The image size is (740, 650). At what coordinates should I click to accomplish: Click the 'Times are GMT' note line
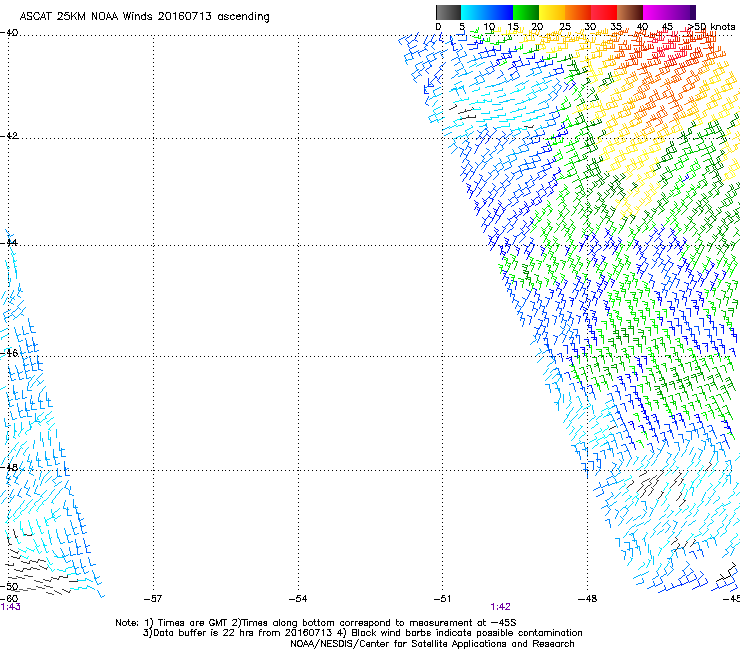click(316, 623)
